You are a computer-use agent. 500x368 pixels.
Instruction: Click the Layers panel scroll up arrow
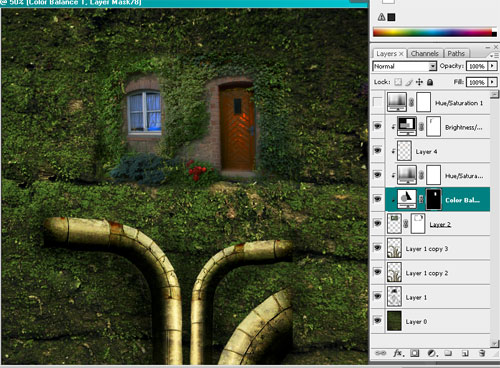(x=495, y=94)
